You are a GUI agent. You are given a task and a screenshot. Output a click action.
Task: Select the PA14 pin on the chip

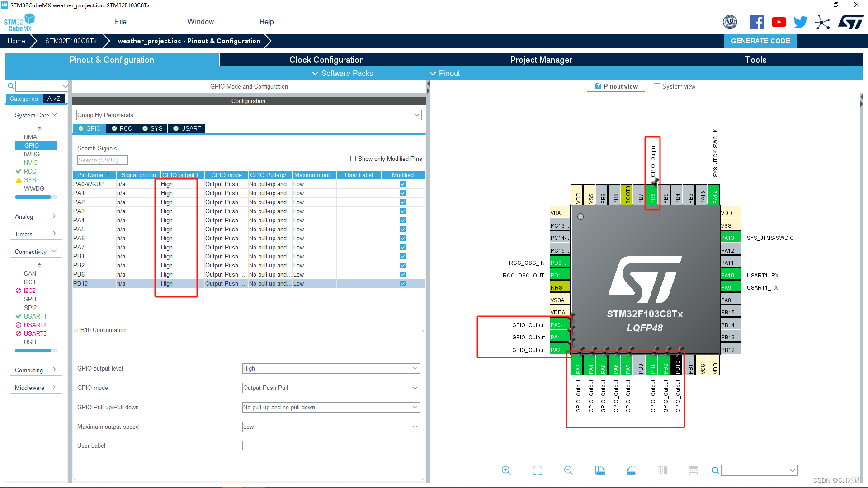click(714, 195)
